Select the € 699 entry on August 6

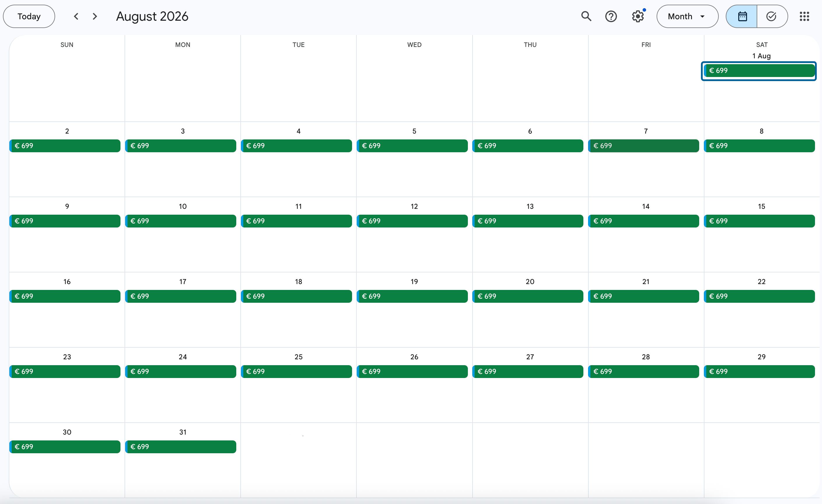[528, 146]
